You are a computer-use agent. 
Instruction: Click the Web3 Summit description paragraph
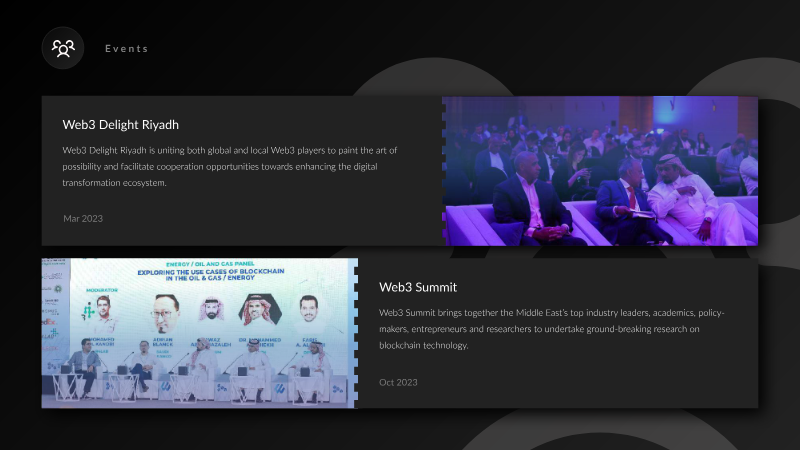click(552, 329)
